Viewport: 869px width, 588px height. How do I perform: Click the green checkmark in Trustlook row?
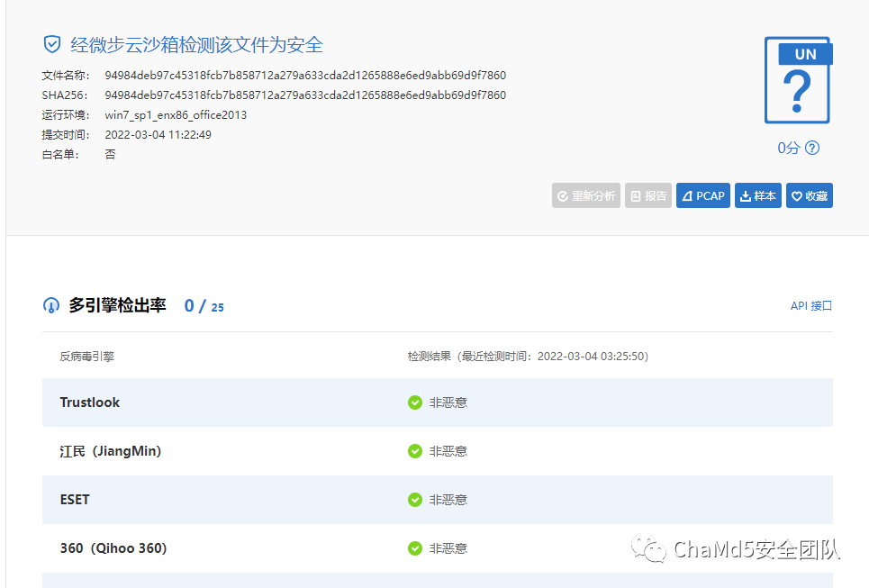[x=414, y=403]
